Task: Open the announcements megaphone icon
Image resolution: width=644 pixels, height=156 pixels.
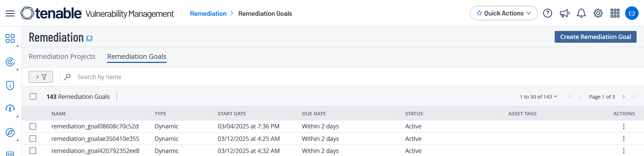Action: [564, 13]
